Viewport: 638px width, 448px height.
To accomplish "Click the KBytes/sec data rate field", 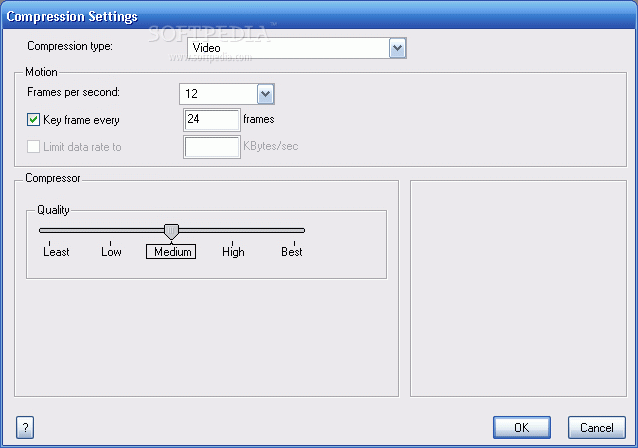I will 212,147.
